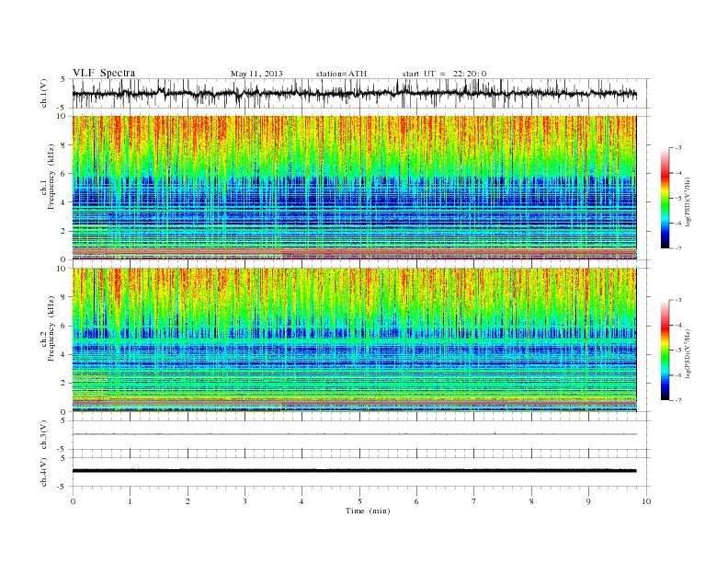This screenshot has height=563, width=728.
Task: Click the ch.1 "Frequency (kHz)" axis label
Action: point(51,177)
